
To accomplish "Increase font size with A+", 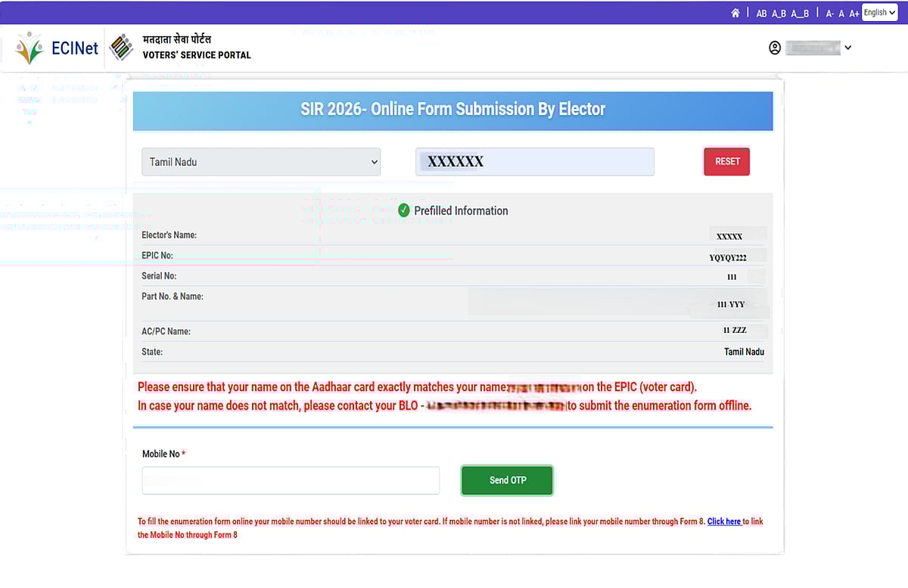I will [x=854, y=14].
